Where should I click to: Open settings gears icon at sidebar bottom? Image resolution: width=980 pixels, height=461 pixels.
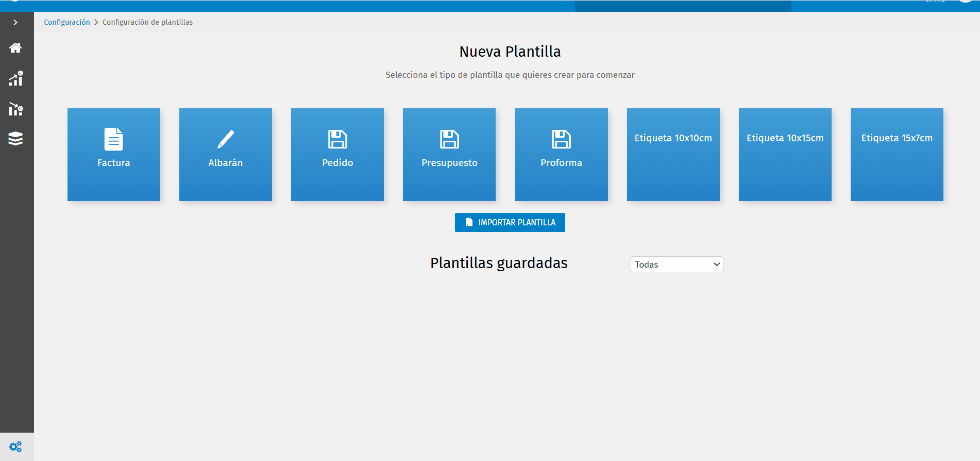pos(16,447)
